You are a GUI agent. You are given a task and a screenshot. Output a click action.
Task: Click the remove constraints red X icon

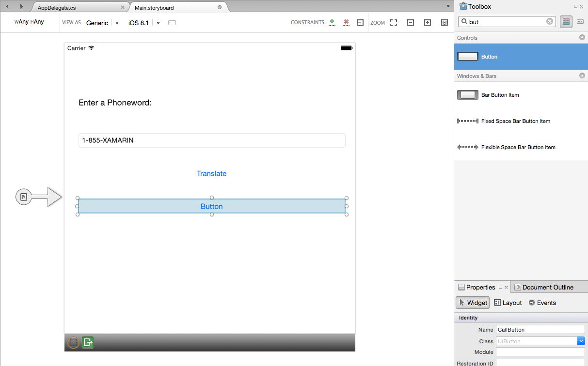pyautogui.click(x=346, y=23)
